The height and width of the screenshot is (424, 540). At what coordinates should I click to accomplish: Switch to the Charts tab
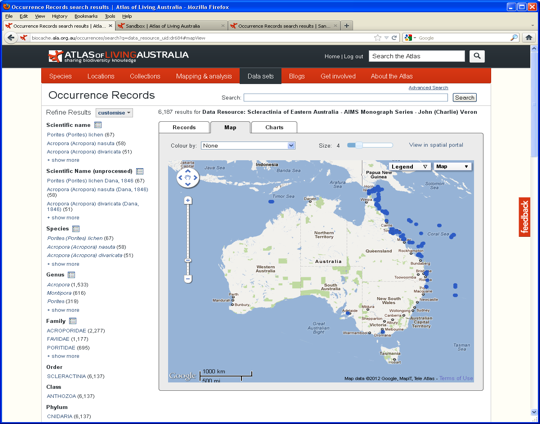[274, 127]
